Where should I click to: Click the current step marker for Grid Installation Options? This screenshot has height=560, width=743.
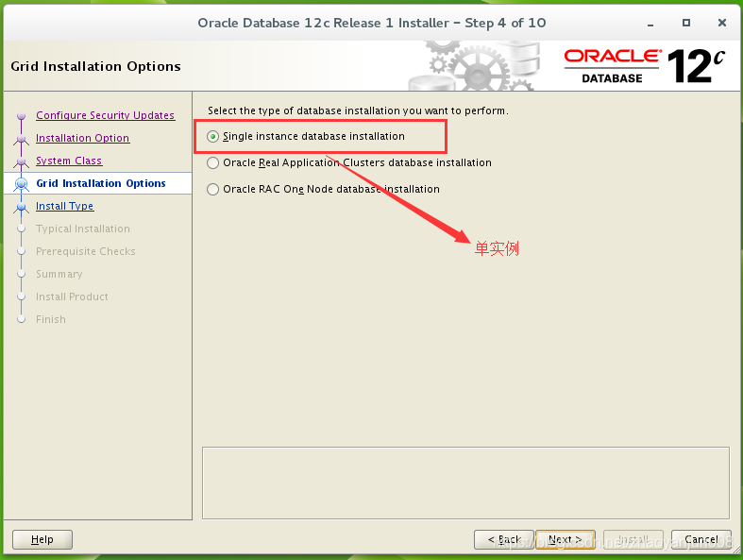(21, 183)
